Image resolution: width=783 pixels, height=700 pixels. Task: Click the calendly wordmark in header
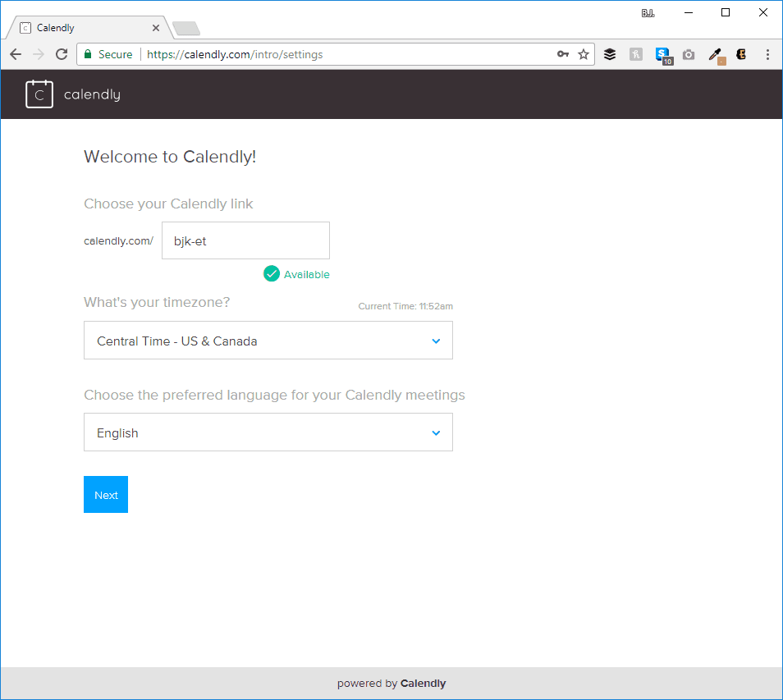(x=93, y=94)
